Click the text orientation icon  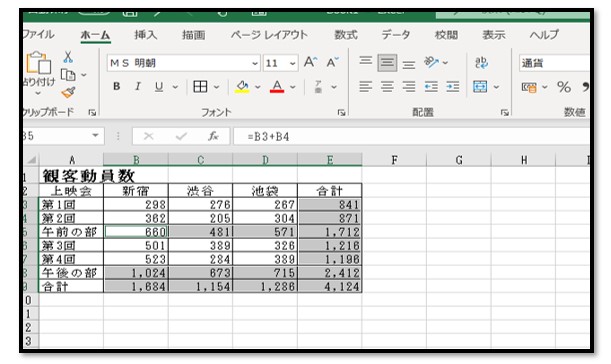pyautogui.click(x=432, y=62)
